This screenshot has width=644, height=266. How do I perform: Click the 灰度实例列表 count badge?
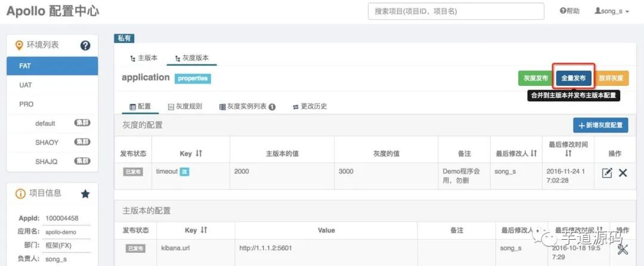(272, 107)
